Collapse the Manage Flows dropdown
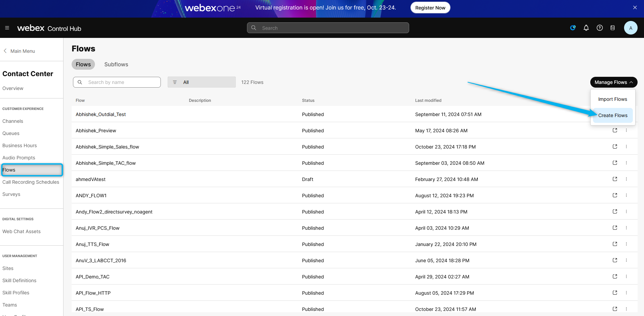This screenshot has height=316, width=644. click(x=614, y=82)
